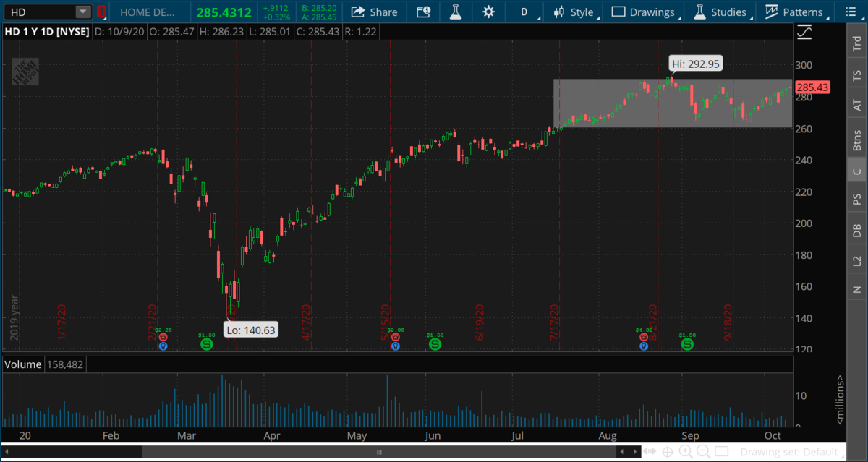The width and height of the screenshot is (868, 462).
Task: Click the Lo: 140.63 price bubble
Action: coord(251,330)
